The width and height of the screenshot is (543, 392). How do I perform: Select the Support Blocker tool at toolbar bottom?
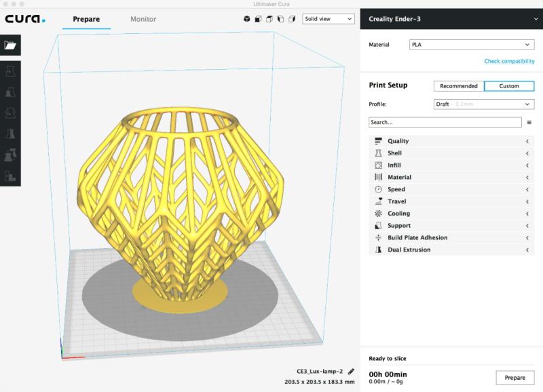coord(10,176)
